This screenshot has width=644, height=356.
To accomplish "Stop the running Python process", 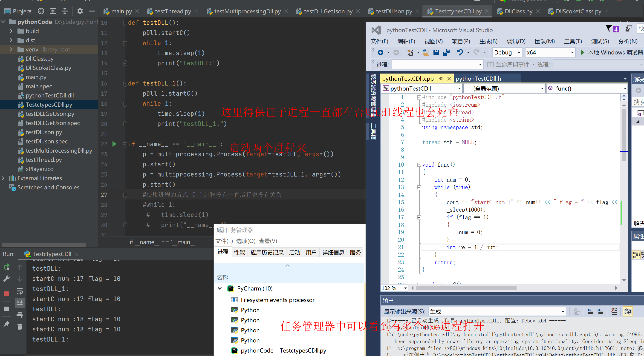I will (x=6, y=294).
